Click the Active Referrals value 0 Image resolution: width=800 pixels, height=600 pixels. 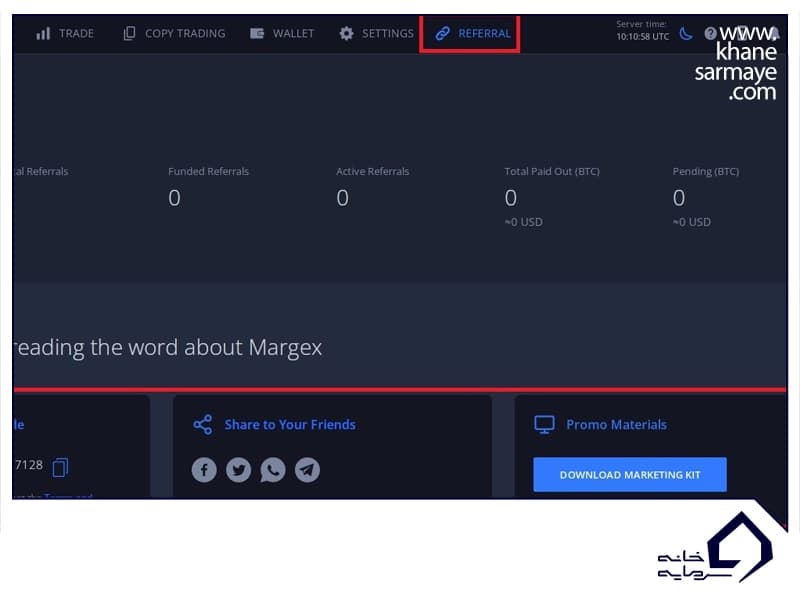(342, 198)
